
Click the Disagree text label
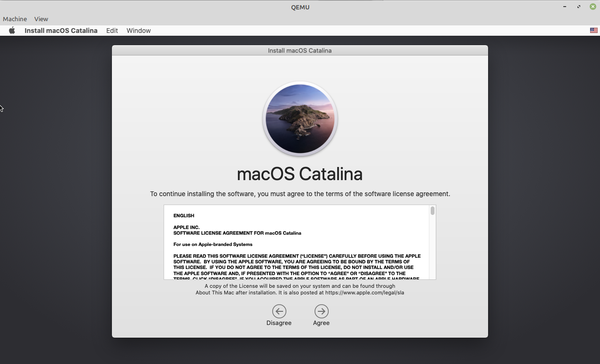pos(279,323)
